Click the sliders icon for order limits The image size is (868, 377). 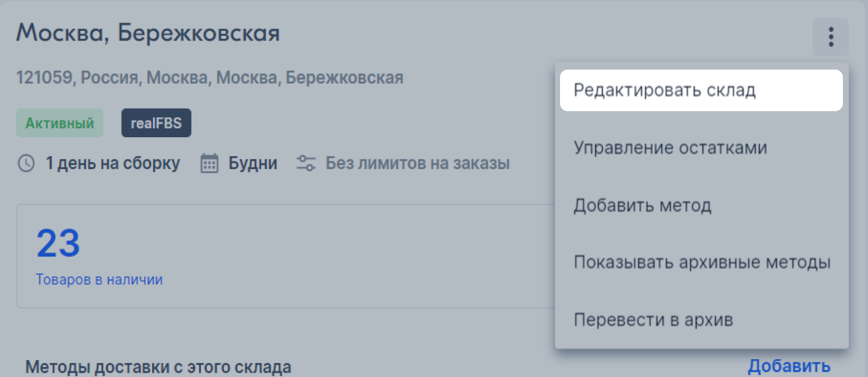click(x=306, y=163)
